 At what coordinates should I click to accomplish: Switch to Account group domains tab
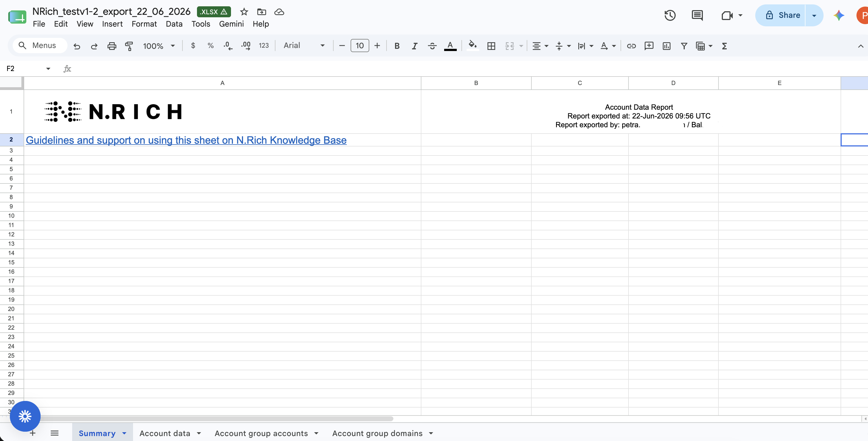click(377, 433)
